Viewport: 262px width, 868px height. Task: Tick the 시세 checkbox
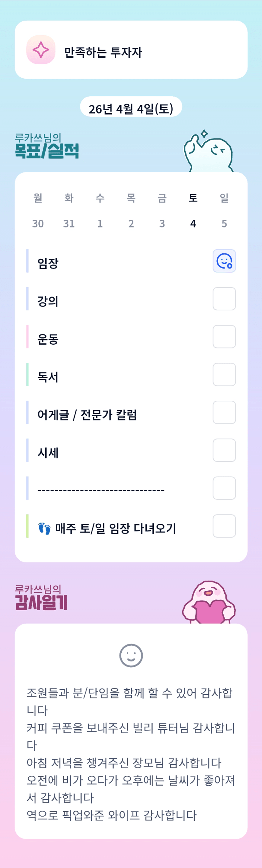[x=224, y=450]
